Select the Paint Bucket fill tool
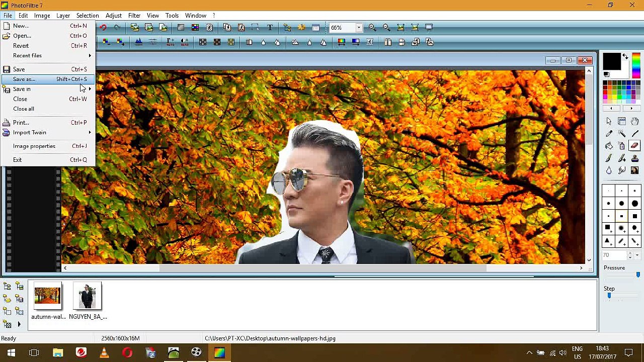 pyautogui.click(x=609, y=146)
